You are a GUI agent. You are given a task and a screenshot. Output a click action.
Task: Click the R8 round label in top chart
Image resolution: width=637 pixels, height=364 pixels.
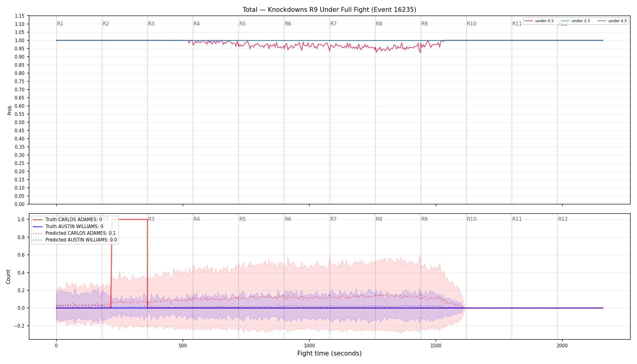coord(379,24)
